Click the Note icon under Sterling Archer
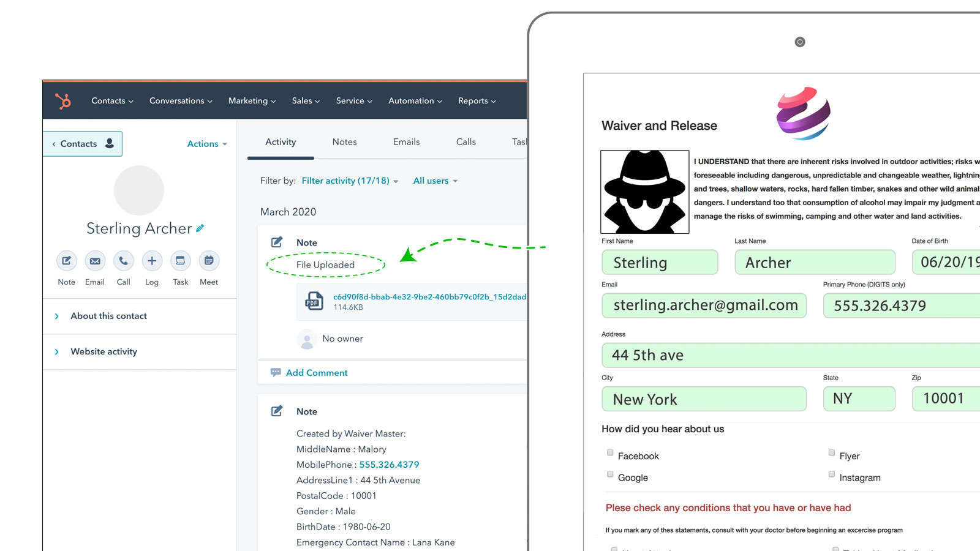The height and width of the screenshot is (551, 980). point(66,261)
